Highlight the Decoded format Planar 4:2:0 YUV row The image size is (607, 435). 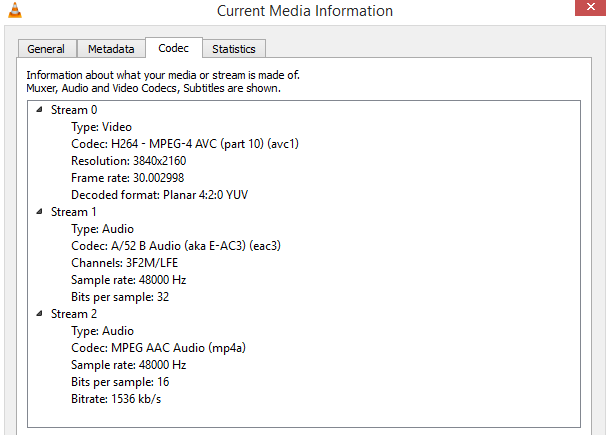click(160, 195)
